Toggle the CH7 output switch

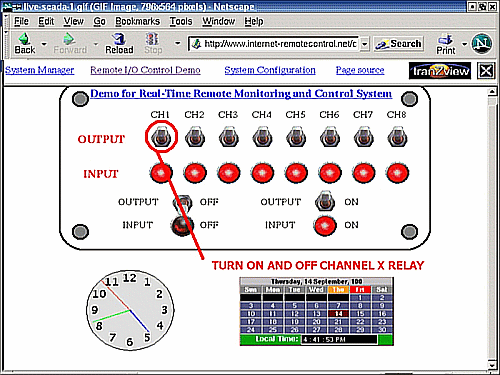pyautogui.click(x=363, y=137)
